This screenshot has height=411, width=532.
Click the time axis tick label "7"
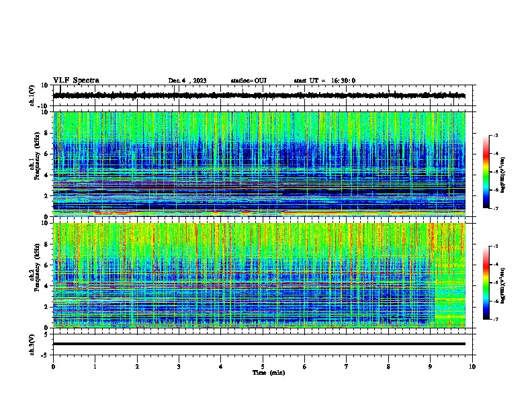347,367
